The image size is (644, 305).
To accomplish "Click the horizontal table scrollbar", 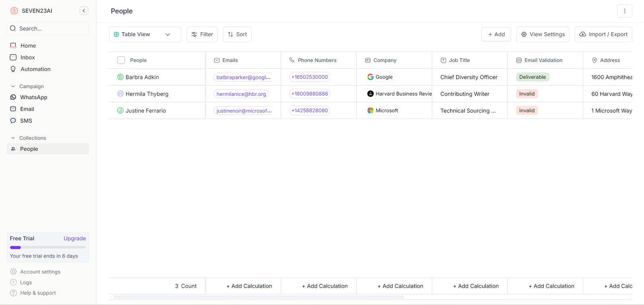I will (x=258, y=297).
